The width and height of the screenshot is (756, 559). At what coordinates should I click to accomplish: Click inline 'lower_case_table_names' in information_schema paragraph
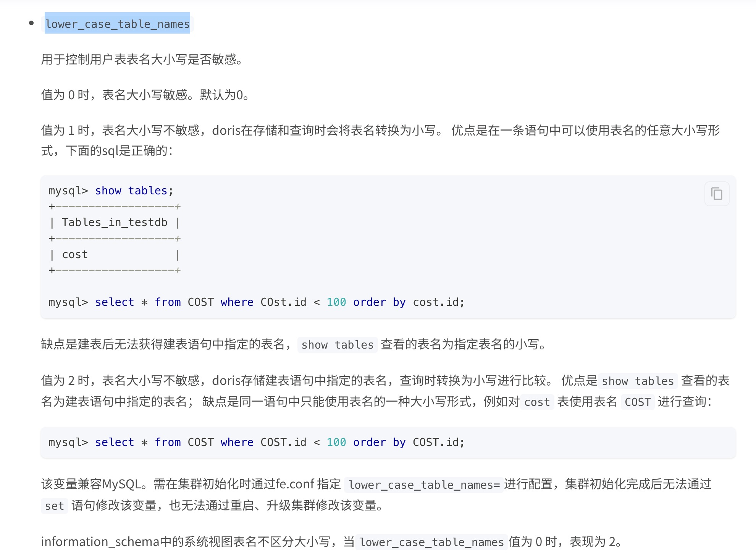pos(431,542)
